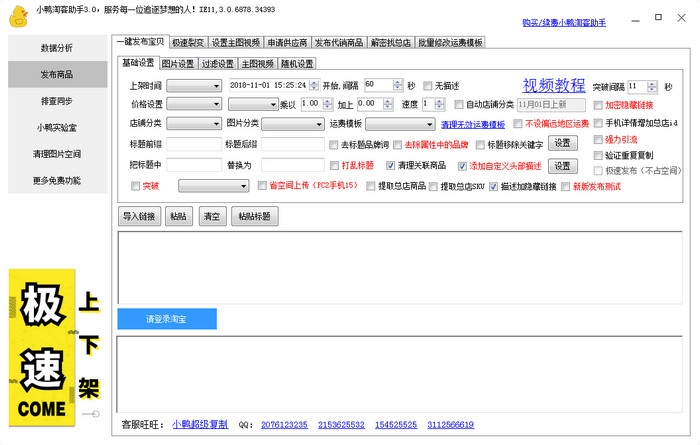Open the 数据分析 sidebar section
This screenshot has height=445, width=700.
pyautogui.click(x=56, y=48)
